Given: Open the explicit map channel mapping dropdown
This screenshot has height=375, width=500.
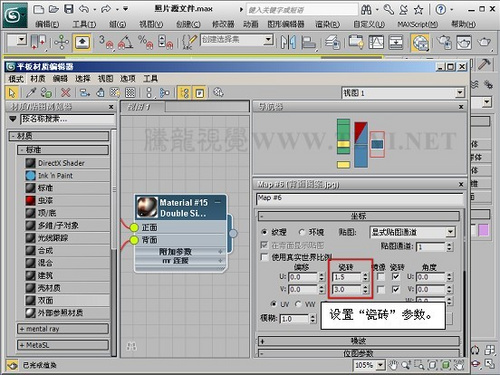Looking at the screenshot, I should point(451,232).
